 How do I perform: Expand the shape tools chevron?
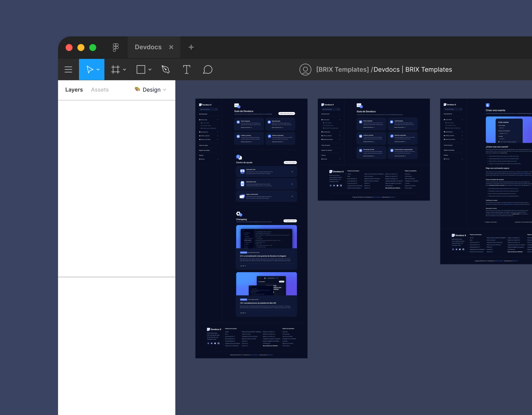(150, 69)
